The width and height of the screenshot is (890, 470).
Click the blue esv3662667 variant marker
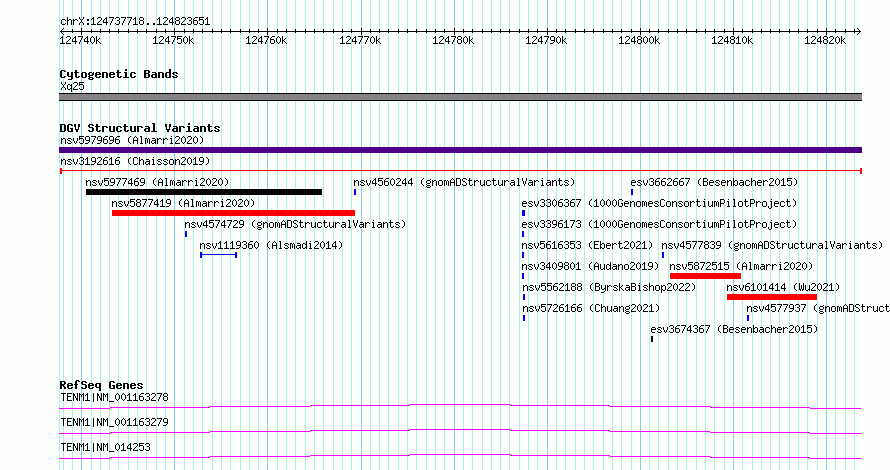pos(632,192)
